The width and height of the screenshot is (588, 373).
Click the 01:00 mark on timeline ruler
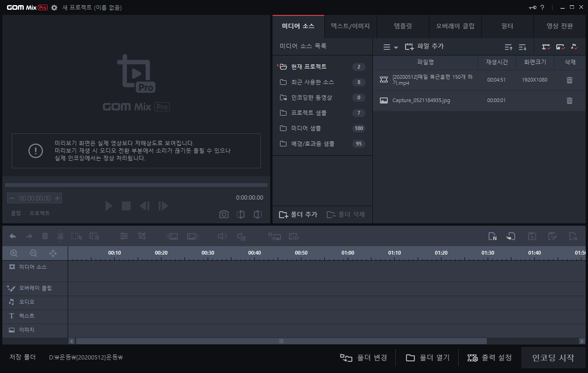[348, 253]
